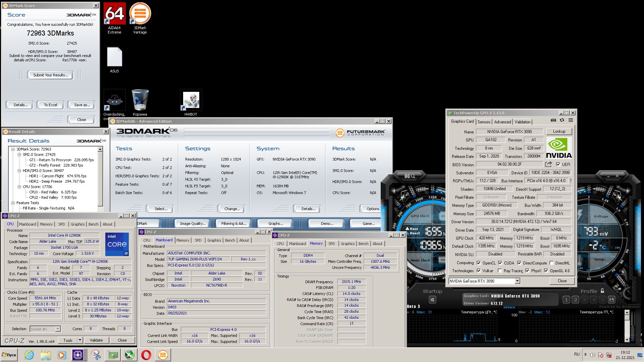Click Afterburner save profile floppy icon

tap(611, 300)
